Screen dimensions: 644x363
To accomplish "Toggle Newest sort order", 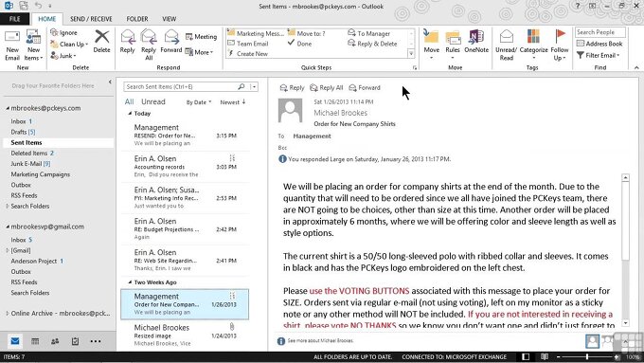I will point(232,102).
